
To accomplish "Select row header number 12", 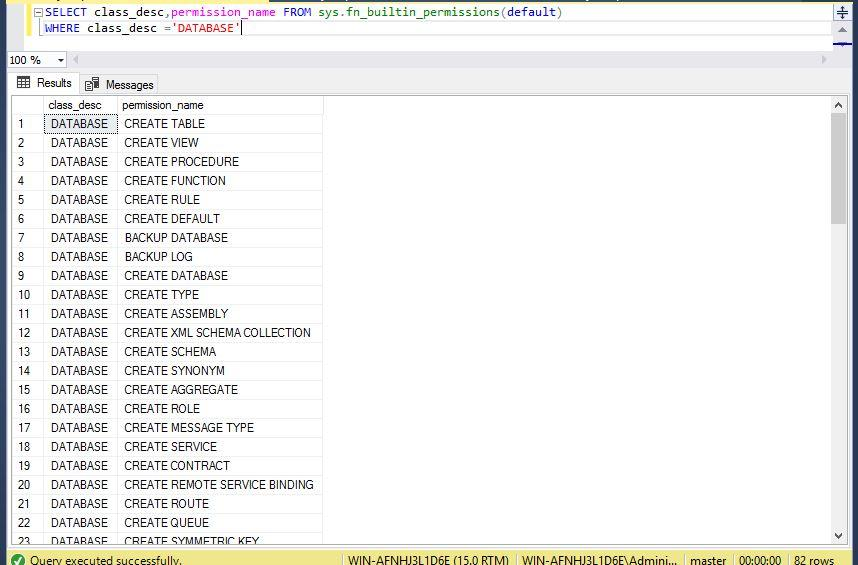I will click(28, 333).
